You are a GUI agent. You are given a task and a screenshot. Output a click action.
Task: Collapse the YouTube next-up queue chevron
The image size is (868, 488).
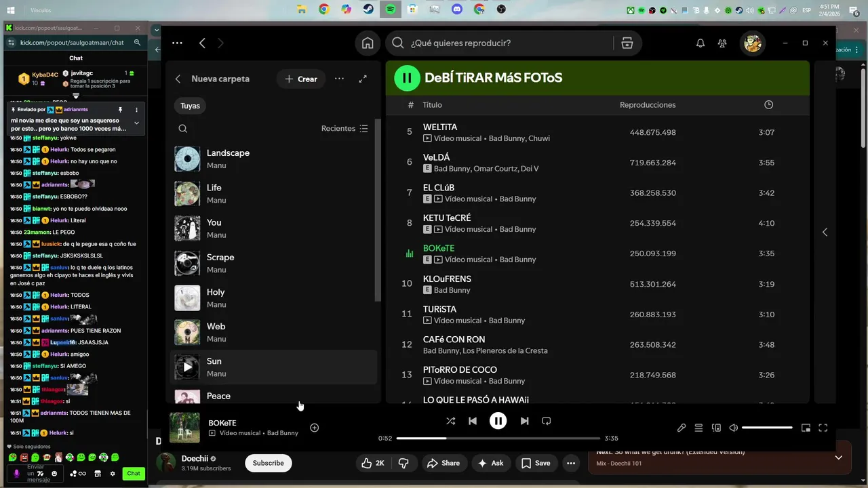tap(838, 457)
